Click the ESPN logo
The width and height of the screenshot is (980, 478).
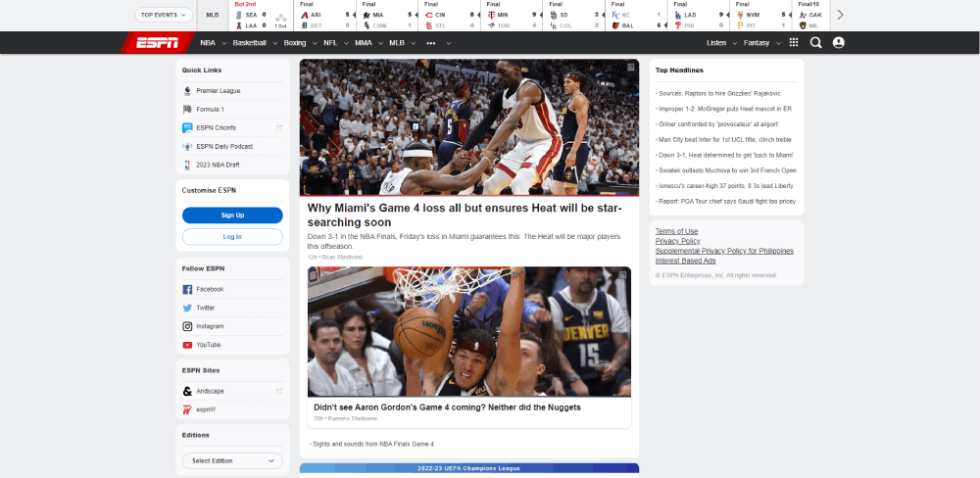[x=158, y=42]
